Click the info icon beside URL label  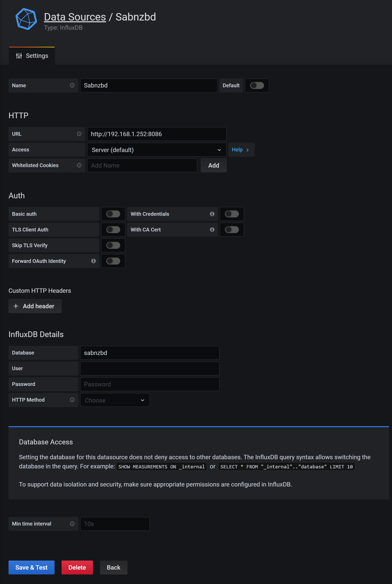[x=79, y=134]
